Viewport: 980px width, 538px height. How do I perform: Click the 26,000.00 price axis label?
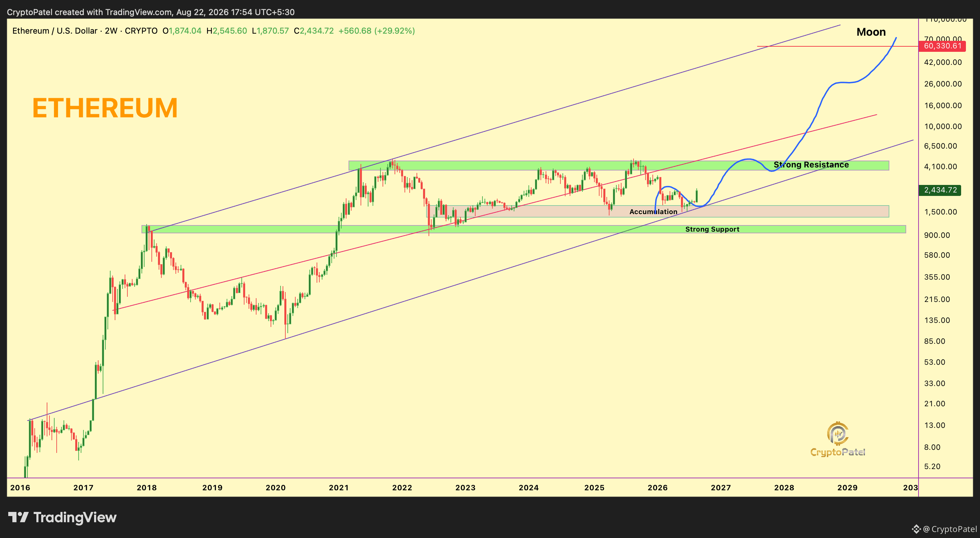click(943, 84)
